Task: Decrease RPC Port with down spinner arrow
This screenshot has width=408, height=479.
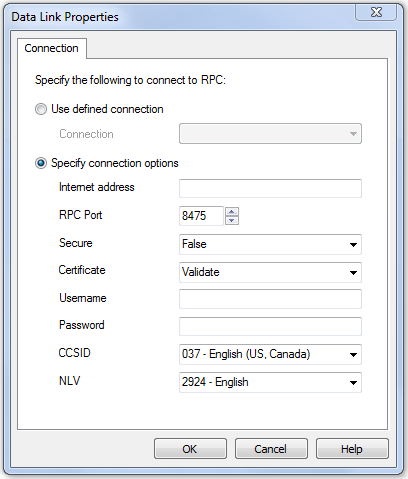Action: click(232, 221)
